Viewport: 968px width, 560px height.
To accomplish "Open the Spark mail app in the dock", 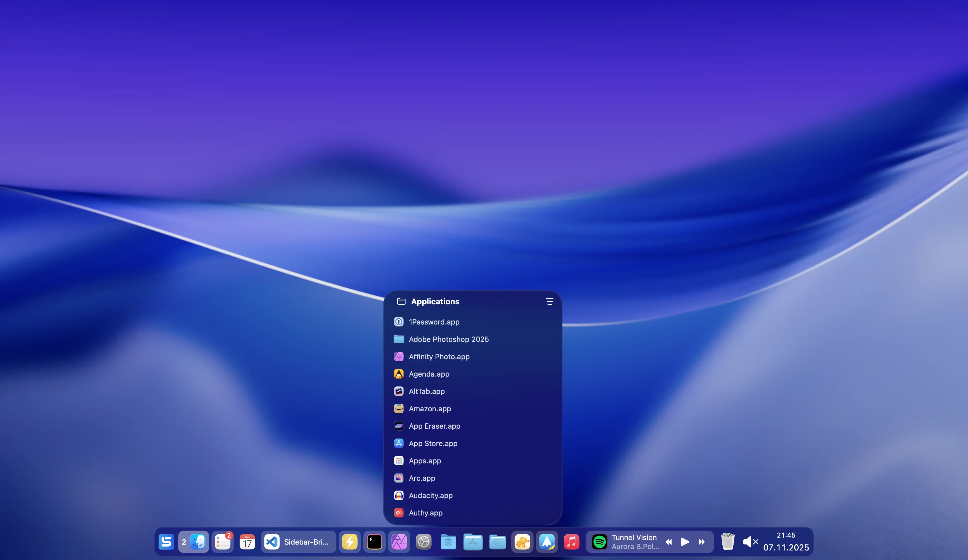I will [547, 542].
